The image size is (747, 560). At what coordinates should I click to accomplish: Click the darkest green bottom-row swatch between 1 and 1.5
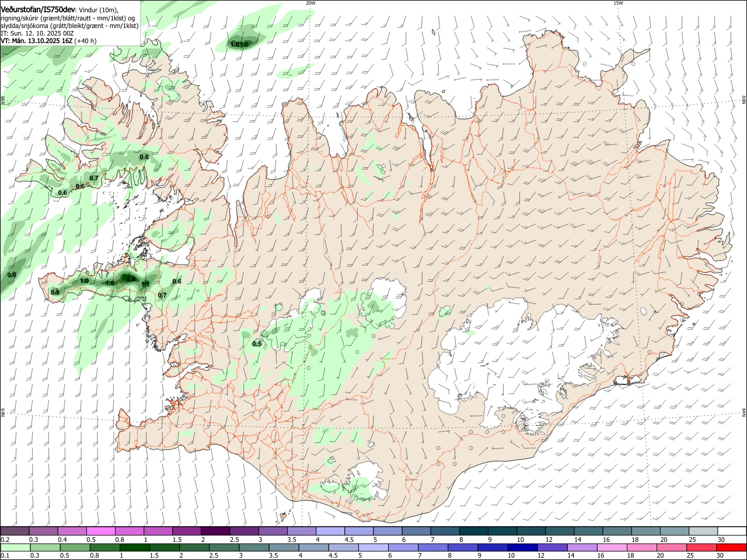click(x=136, y=547)
